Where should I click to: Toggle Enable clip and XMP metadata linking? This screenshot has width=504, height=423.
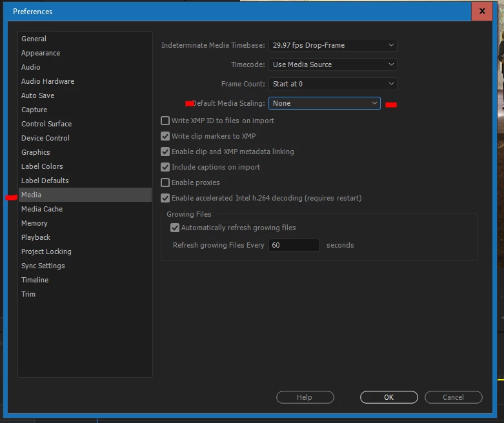tap(165, 152)
